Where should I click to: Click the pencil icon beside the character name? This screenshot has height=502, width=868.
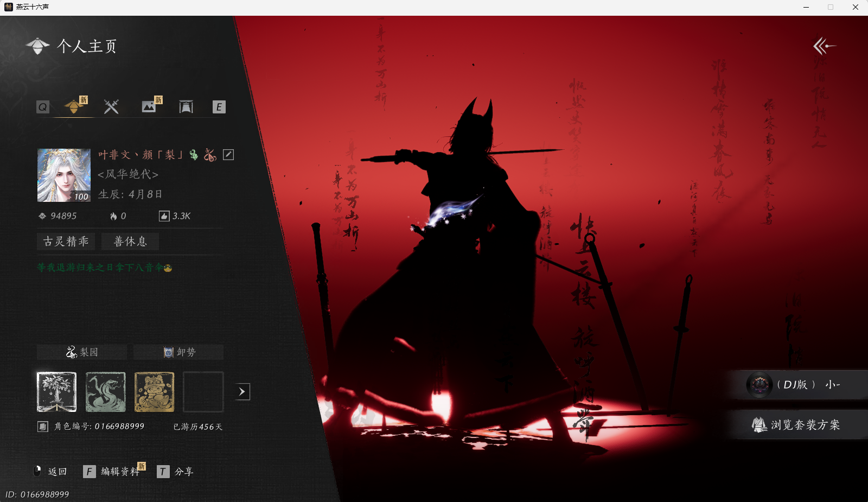coord(228,155)
